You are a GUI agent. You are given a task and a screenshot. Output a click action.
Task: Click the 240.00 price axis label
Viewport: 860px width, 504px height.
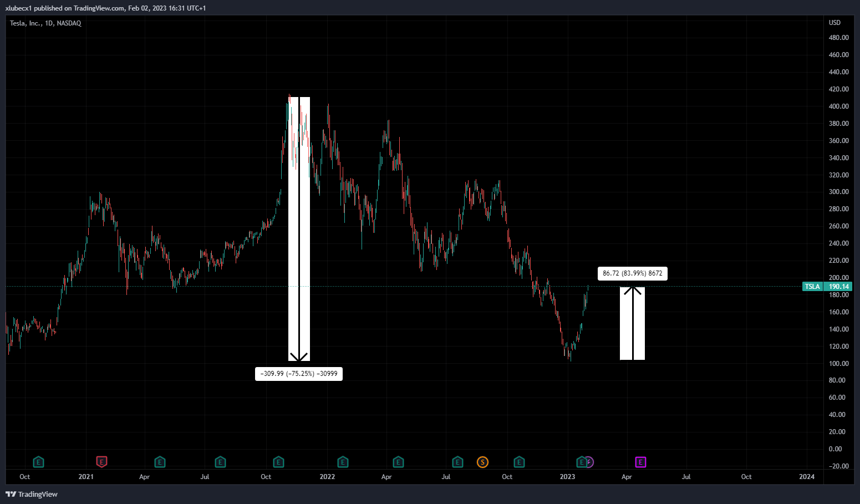pyautogui.click(x=838, y=243)
